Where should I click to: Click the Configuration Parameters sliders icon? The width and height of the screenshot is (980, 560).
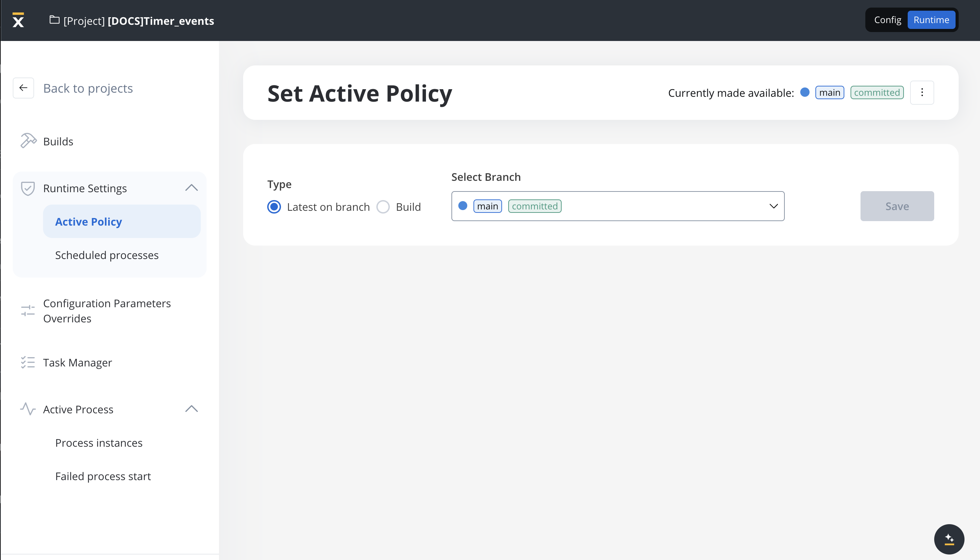pyautogui.click(x=28, y=311)
